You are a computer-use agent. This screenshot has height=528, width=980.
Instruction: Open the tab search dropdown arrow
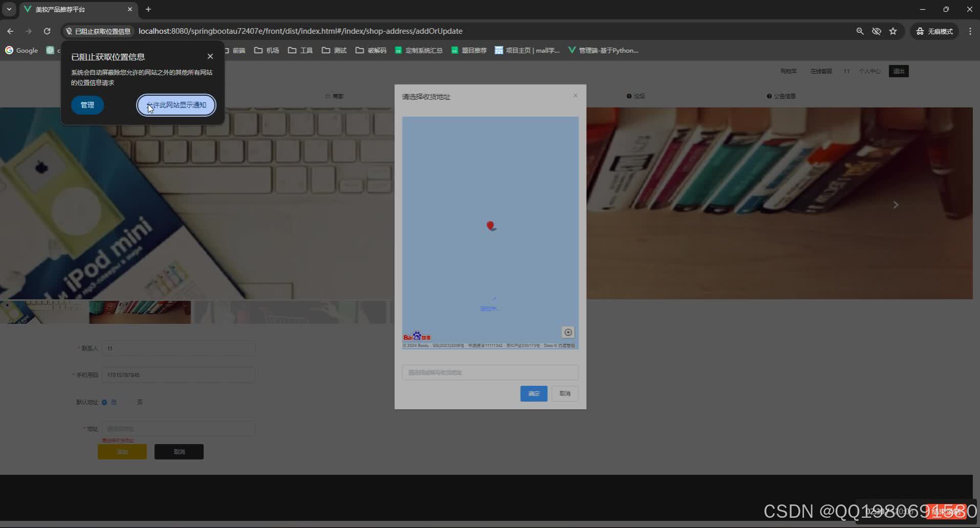coord(9,9)
